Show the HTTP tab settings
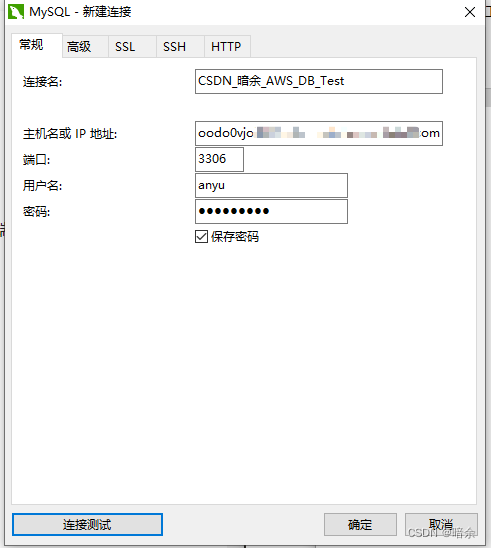This screenshot has width=491, height=548. point(227,46)
